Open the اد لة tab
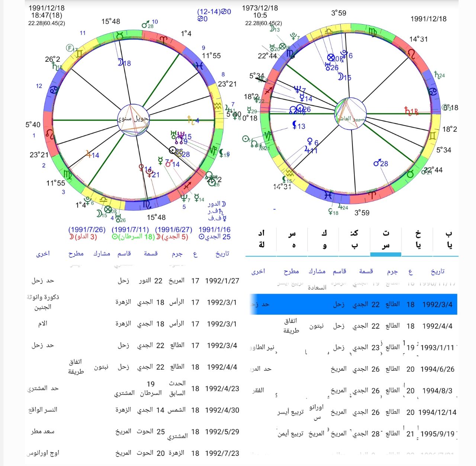Viewport: 476px width, 466px height. point(261,239)
